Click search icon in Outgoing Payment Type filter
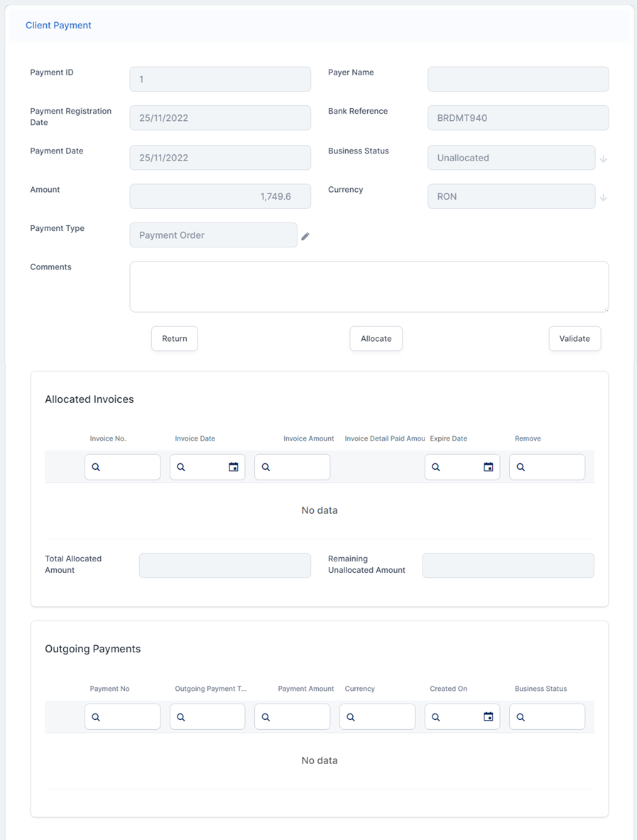This screenshot has width=637, height=840. tap(181, 717)
